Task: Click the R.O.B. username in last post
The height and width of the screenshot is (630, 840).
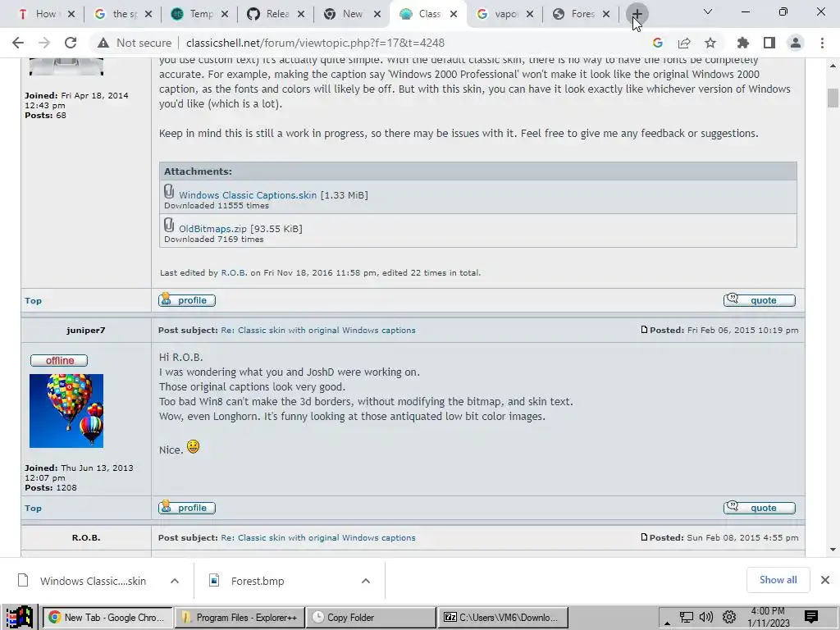Action: pos(86,538)
